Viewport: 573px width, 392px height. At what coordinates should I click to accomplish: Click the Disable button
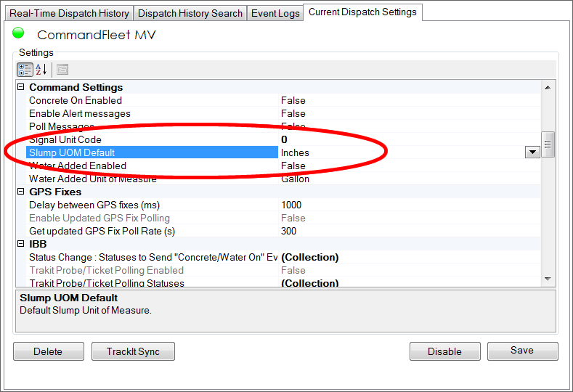click(444, 351)
